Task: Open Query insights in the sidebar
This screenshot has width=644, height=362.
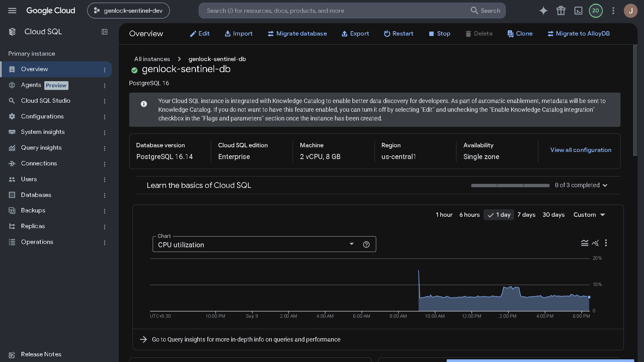Action: (x=41, y=148)
